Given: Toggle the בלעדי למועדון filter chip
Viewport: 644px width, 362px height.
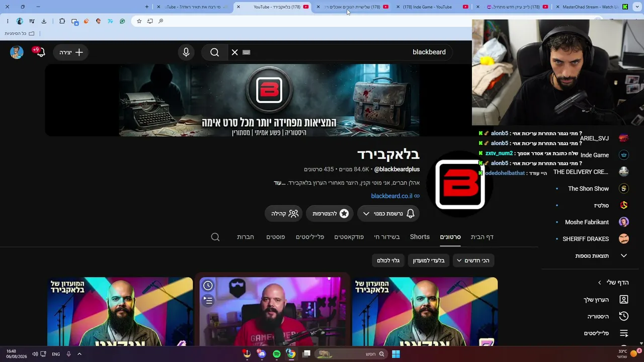Looking at the screenshot, I should 429,260.
